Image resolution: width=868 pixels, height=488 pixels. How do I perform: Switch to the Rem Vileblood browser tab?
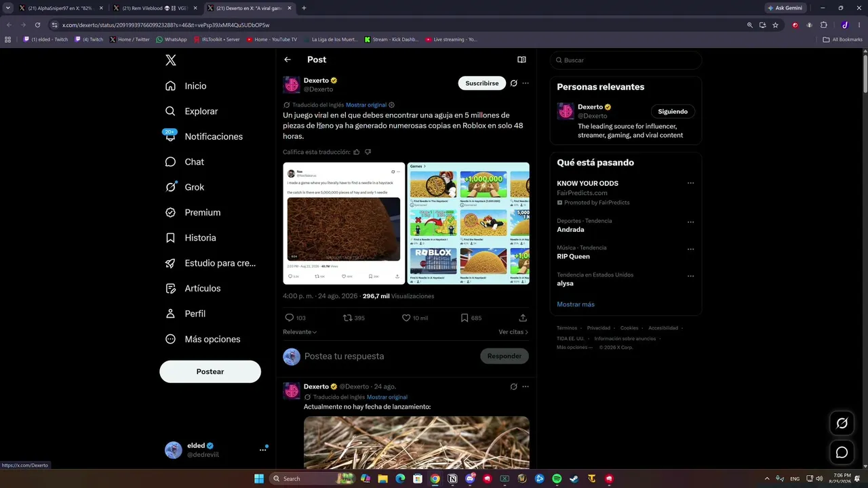coord(154,8)
